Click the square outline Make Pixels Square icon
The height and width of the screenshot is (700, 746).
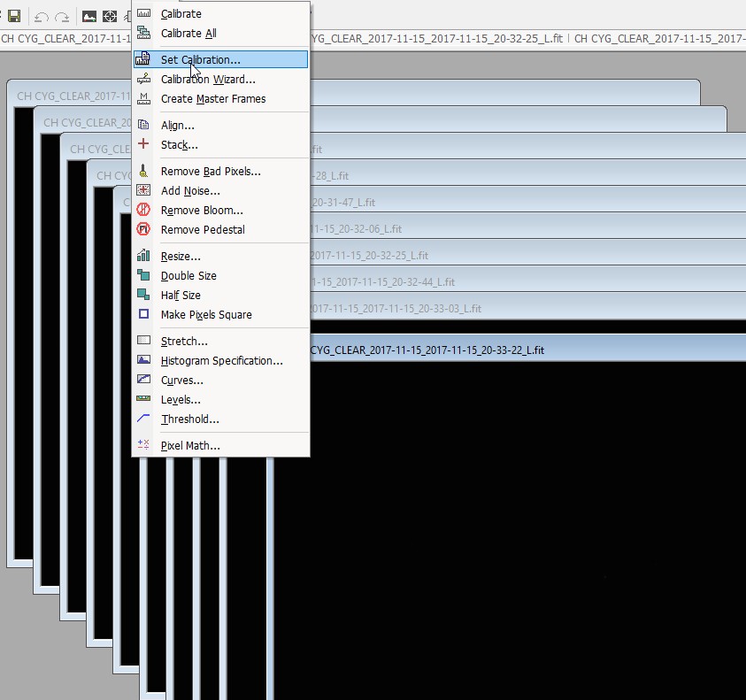(x=143, y=314)
